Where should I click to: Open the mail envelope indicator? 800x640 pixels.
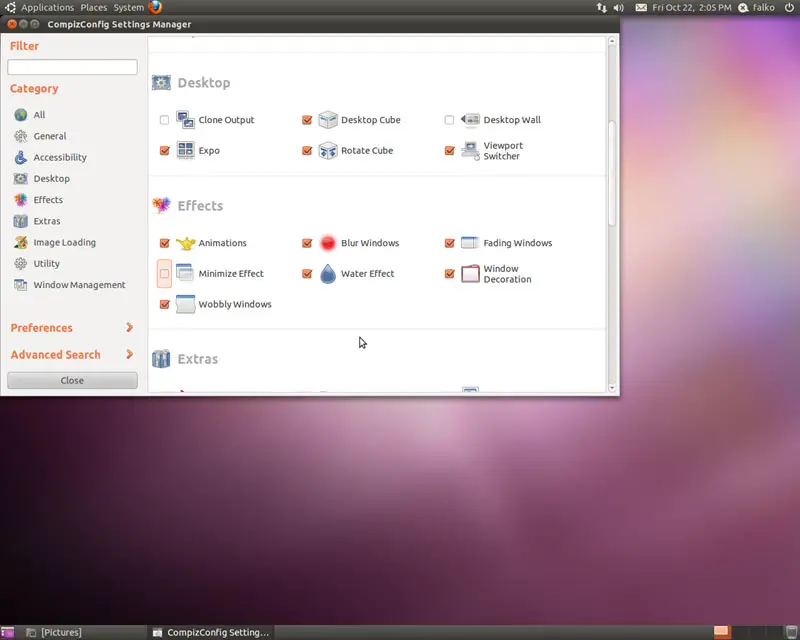click(641, 8)
